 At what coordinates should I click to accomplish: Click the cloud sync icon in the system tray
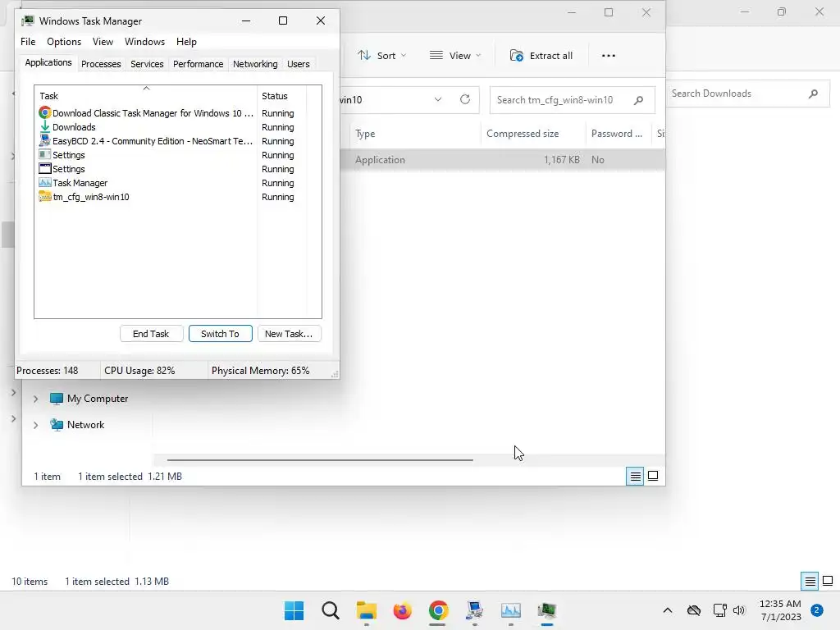(694, 610)
